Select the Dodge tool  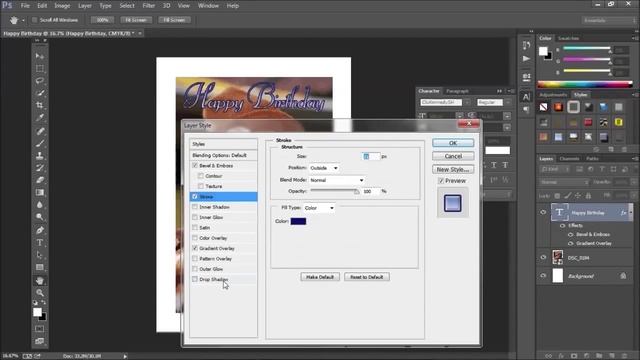40,217
